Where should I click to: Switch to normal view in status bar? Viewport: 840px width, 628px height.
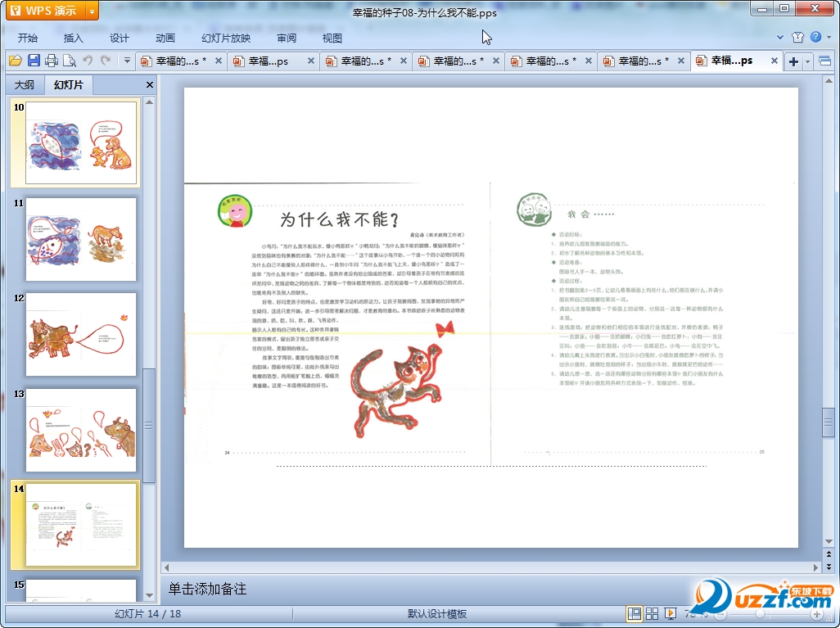(635, 613)
